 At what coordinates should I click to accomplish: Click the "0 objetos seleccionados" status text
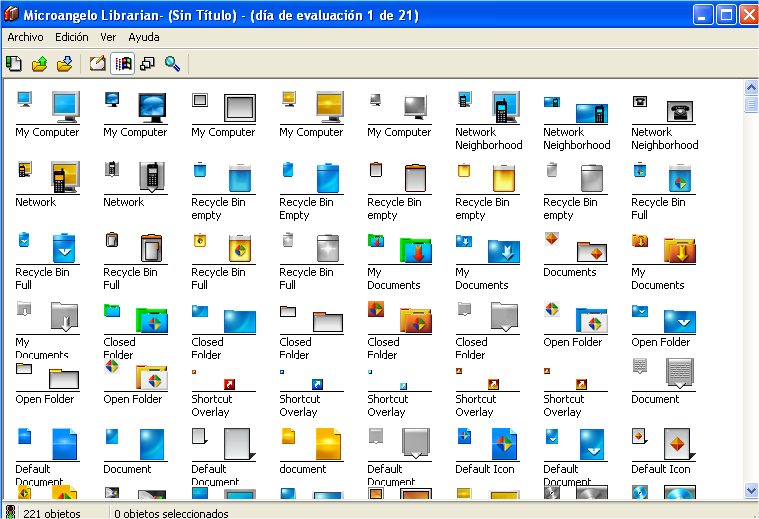tap(171, 513)
